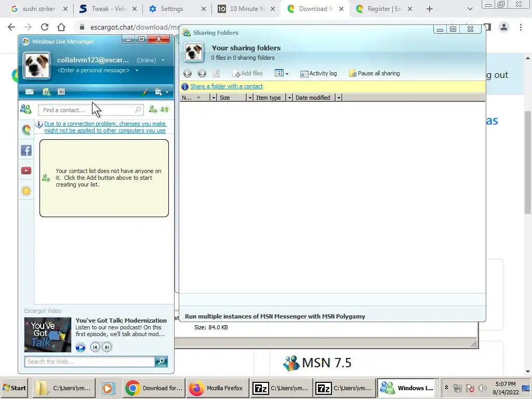Go back in Sharing Folders window
The width and height of the screenshot is (532, 399).
pyautogui.click(x=187, y=73)
